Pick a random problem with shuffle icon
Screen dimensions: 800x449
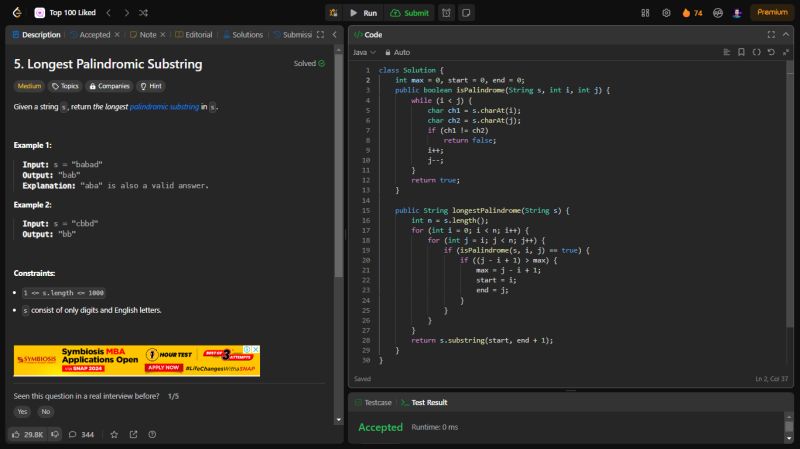(143, 13)
